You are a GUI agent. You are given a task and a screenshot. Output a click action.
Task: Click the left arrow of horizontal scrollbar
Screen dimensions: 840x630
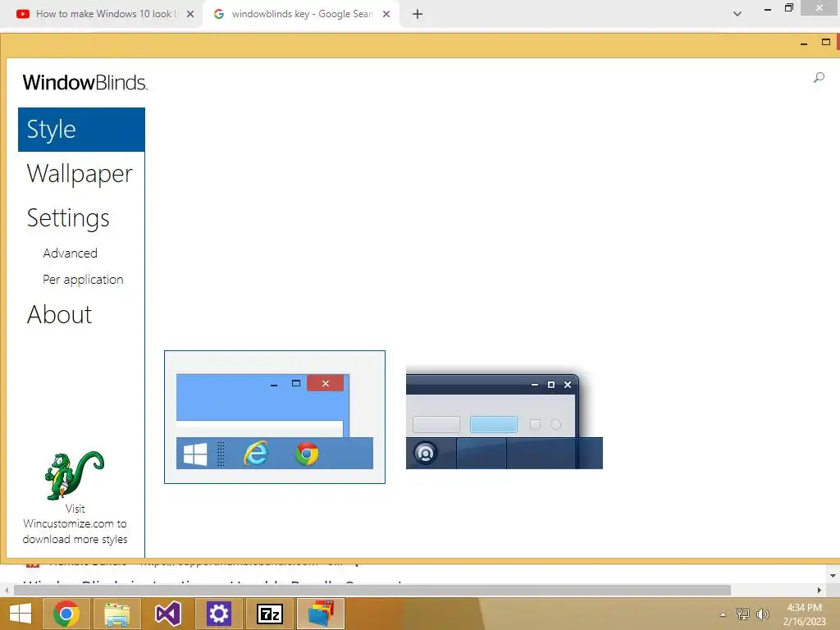coord(7,590)
